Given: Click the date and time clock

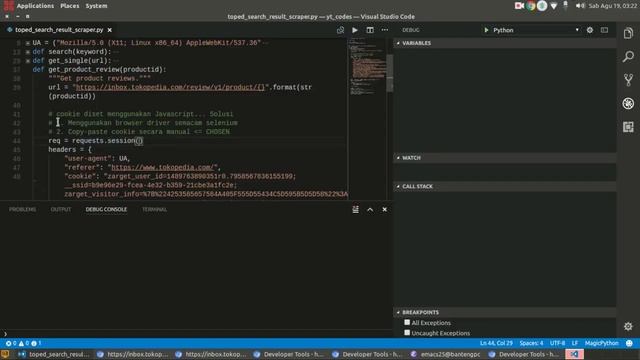Looking at the screenshot, I should coord(613,6).
